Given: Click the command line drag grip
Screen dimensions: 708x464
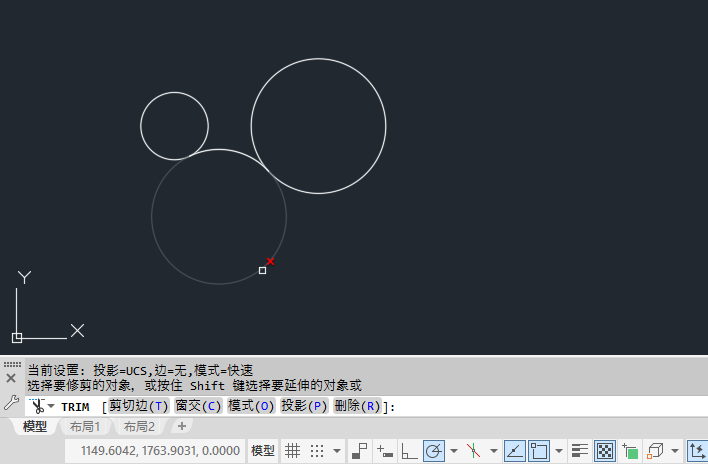Looking at the screenshot, I should [x=12, y=364].
